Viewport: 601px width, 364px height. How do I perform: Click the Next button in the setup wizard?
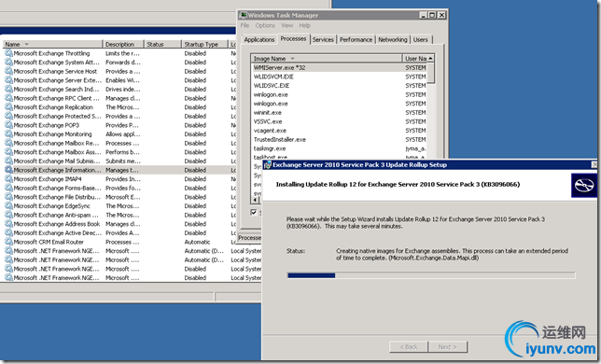click(x=448, y=347)
